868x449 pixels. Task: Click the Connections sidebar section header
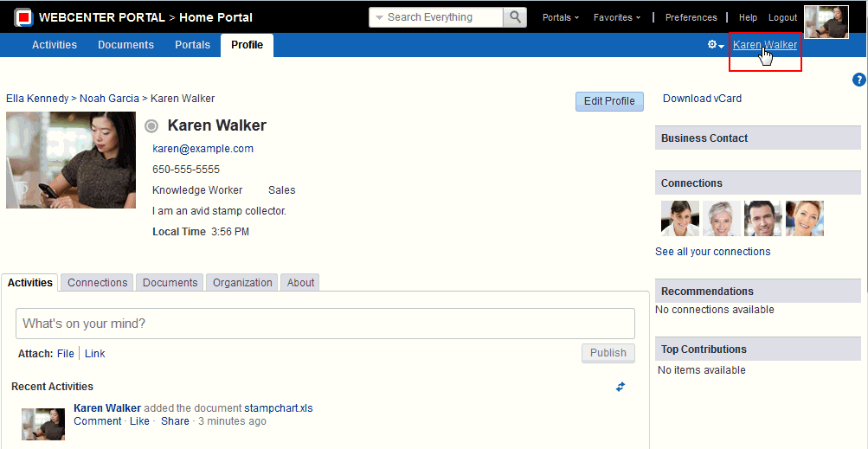coord(758,183)
